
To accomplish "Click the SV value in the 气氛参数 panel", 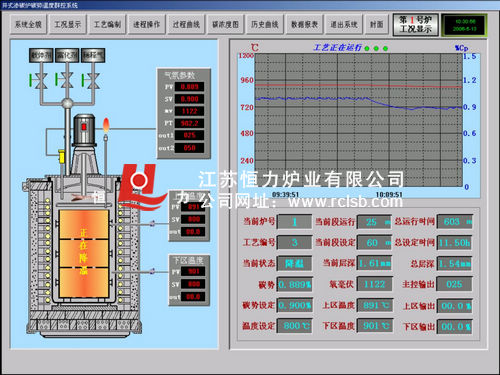I will [x=189, y=99].
